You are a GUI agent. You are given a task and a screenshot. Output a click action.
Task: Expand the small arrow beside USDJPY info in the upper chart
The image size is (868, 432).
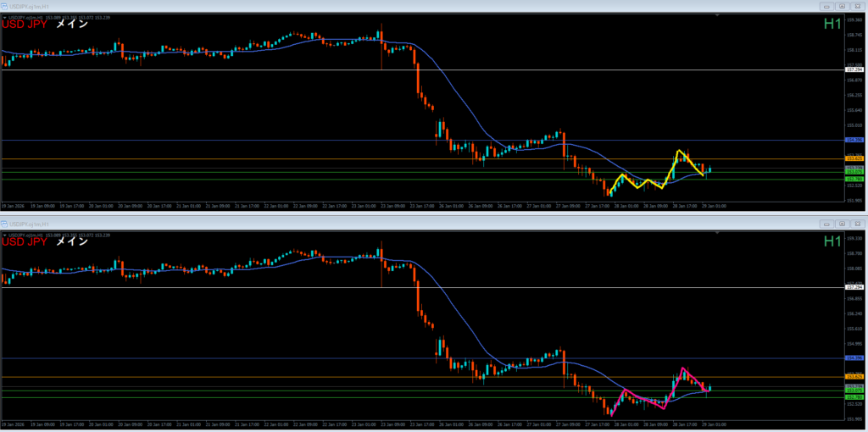pos(5,17)
